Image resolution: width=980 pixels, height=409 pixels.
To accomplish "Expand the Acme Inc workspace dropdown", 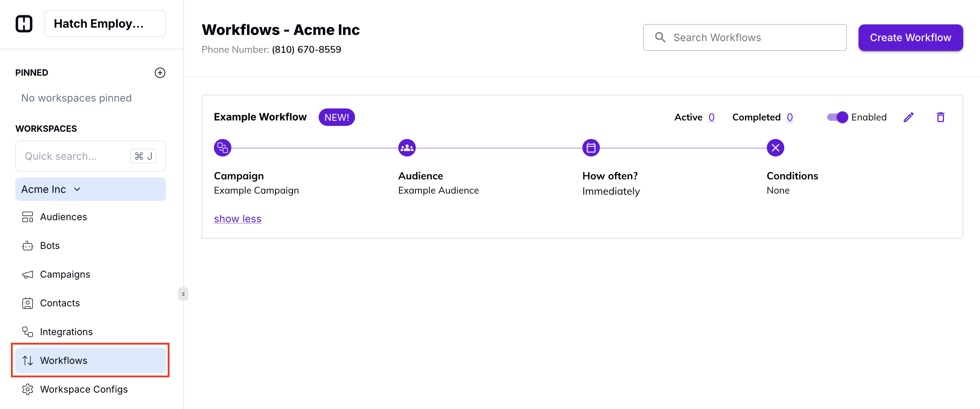I will (x=77, y=189).
